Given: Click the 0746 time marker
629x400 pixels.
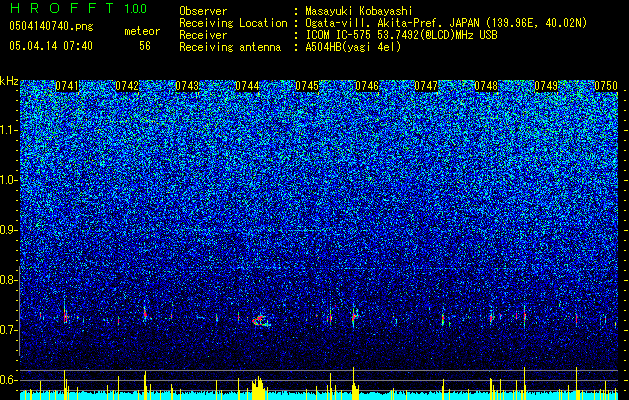Looking at the screenshot, I should pos(367,86).
